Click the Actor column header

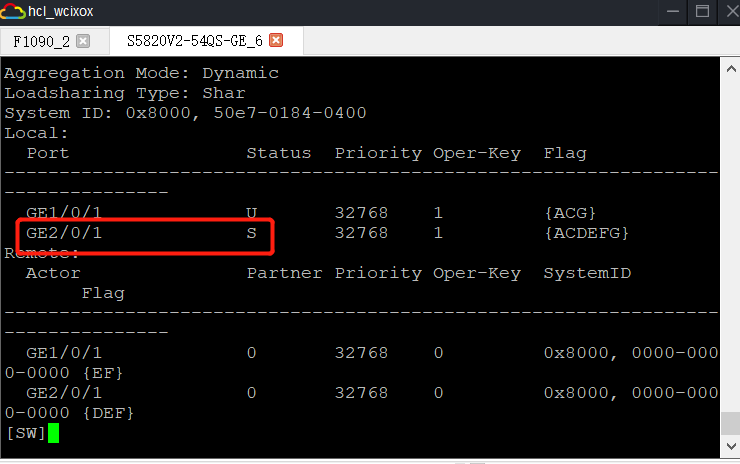pyautogui.click(x=53, y=273)
